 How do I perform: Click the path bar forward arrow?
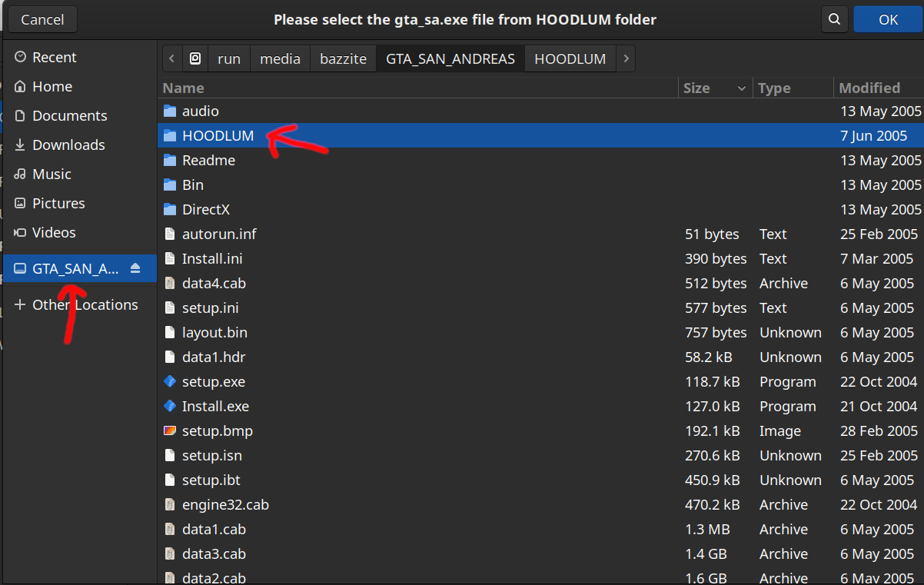(626, 58)
